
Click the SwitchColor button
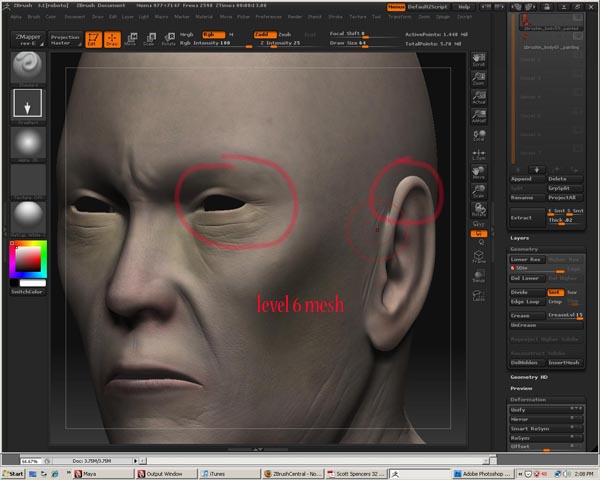(x=27, y=292)
